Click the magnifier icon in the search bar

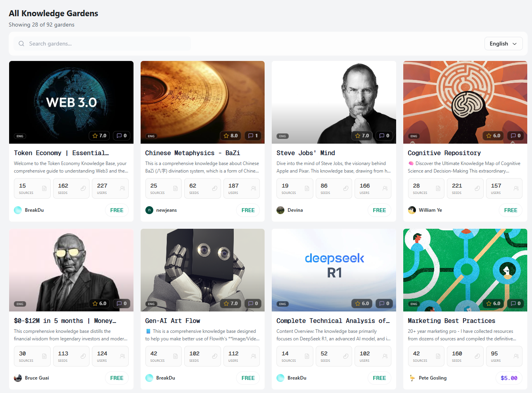pyautogui.click(x=21, y=44)
